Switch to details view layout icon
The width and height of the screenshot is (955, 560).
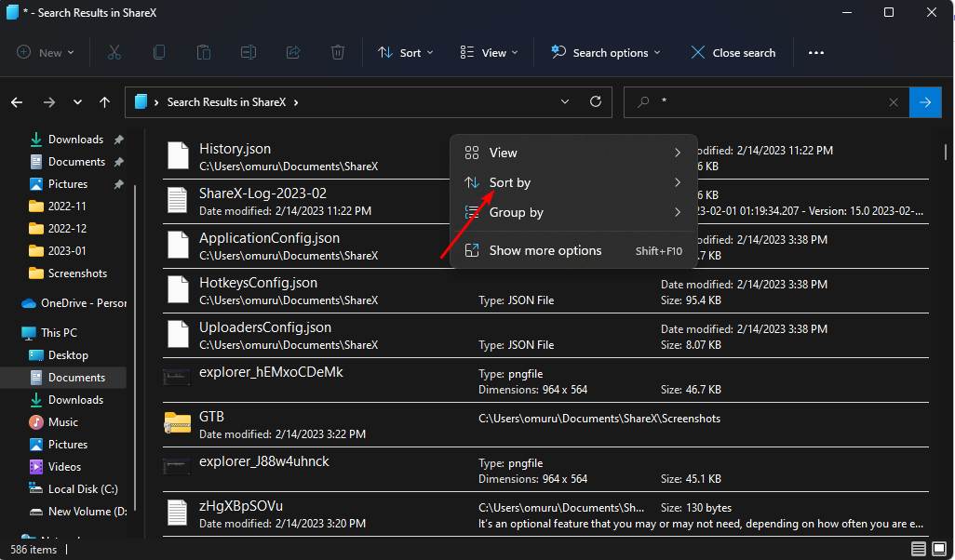point(919,549)
